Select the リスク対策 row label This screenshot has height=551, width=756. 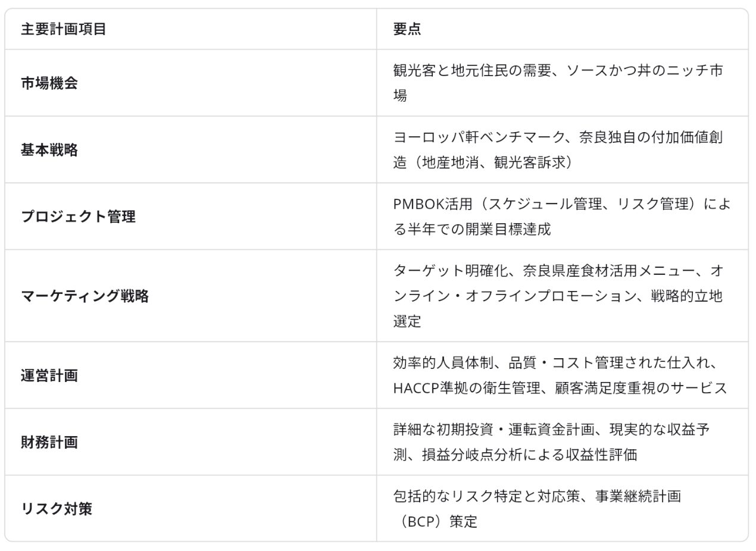57,509
